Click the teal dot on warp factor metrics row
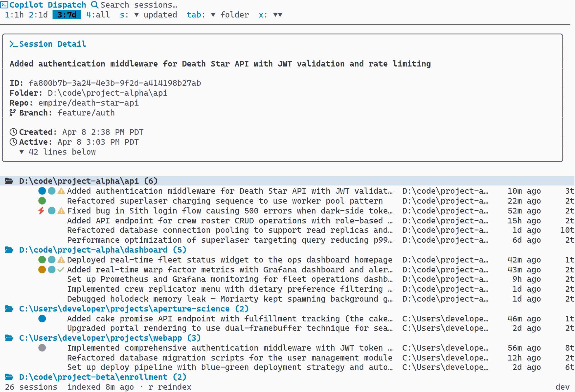The width and height of the screenshot is (575, 392). pyautogui.click(x=52, y=270)
